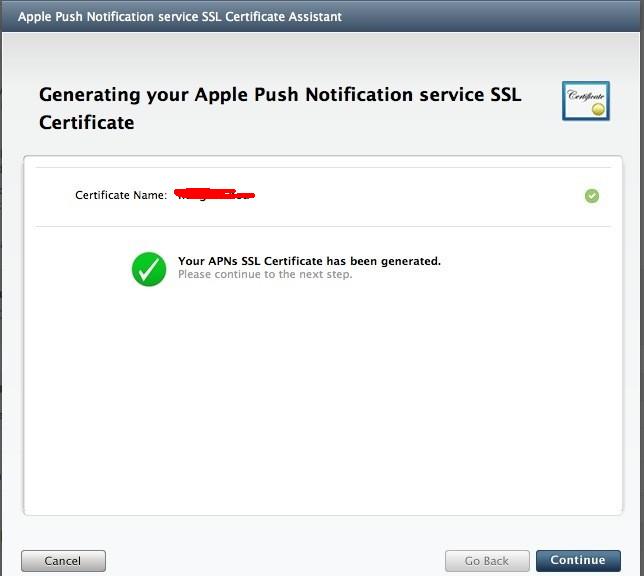Click the 'Certificate Name:' label

(x=121, y=195)
